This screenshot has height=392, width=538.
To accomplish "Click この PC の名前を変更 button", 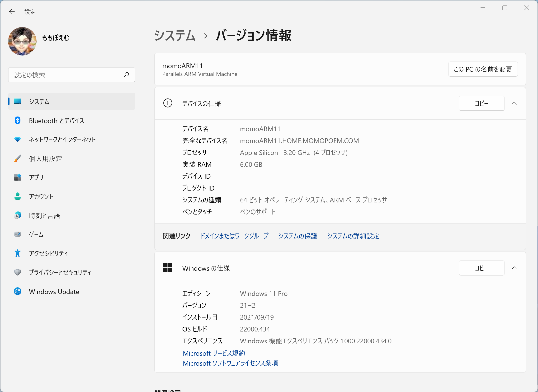I will tap(483, 69).
